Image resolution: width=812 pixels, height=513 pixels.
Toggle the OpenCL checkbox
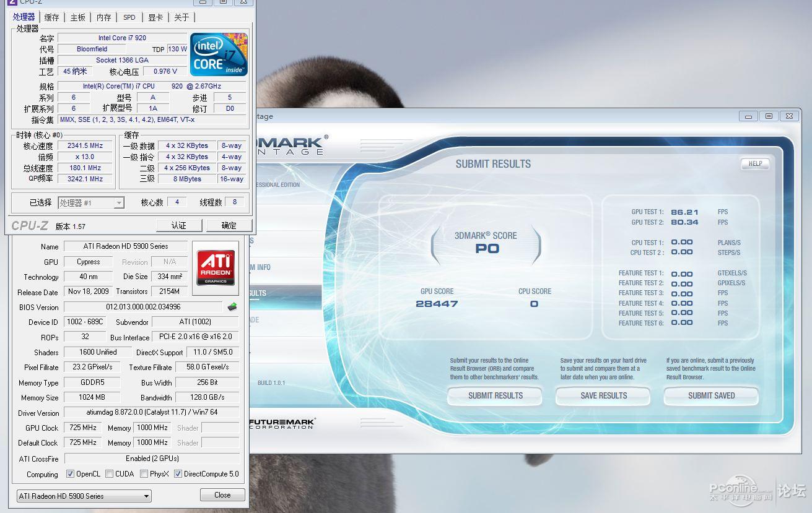coord(71,474)
